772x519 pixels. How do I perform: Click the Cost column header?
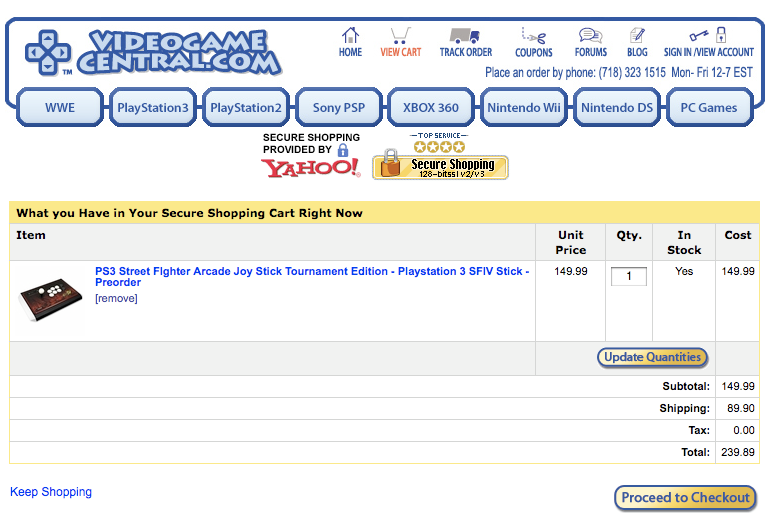tap(738, 235)
